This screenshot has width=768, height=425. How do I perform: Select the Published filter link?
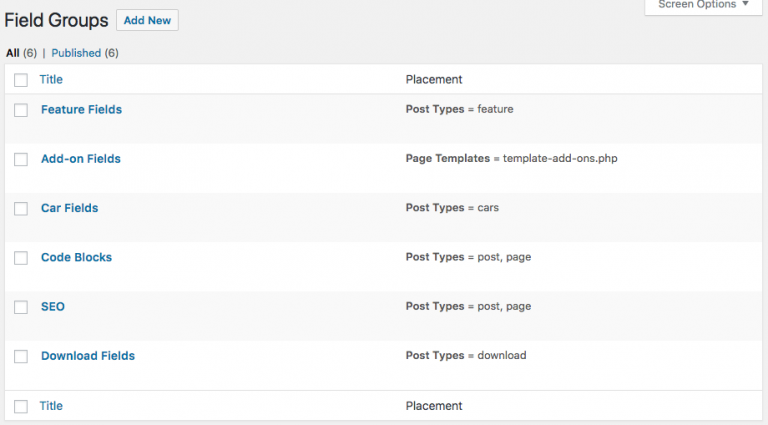pos(75,53)
